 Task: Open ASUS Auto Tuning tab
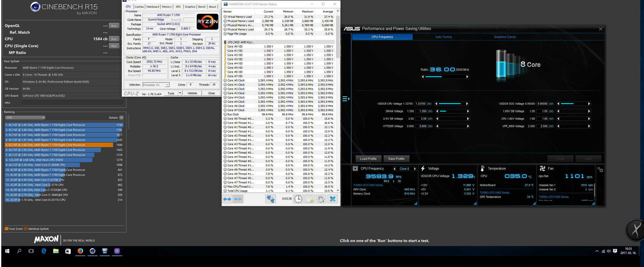click(444, 37)
